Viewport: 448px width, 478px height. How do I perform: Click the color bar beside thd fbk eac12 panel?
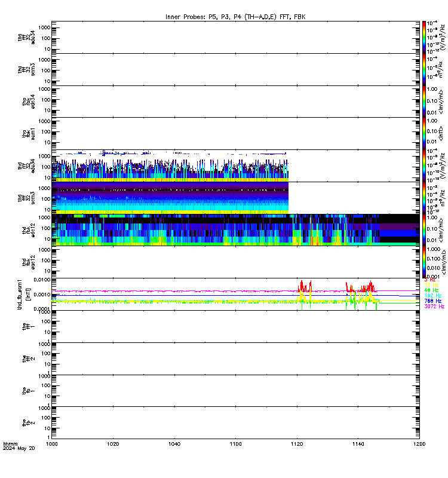(x=424, y=262)
